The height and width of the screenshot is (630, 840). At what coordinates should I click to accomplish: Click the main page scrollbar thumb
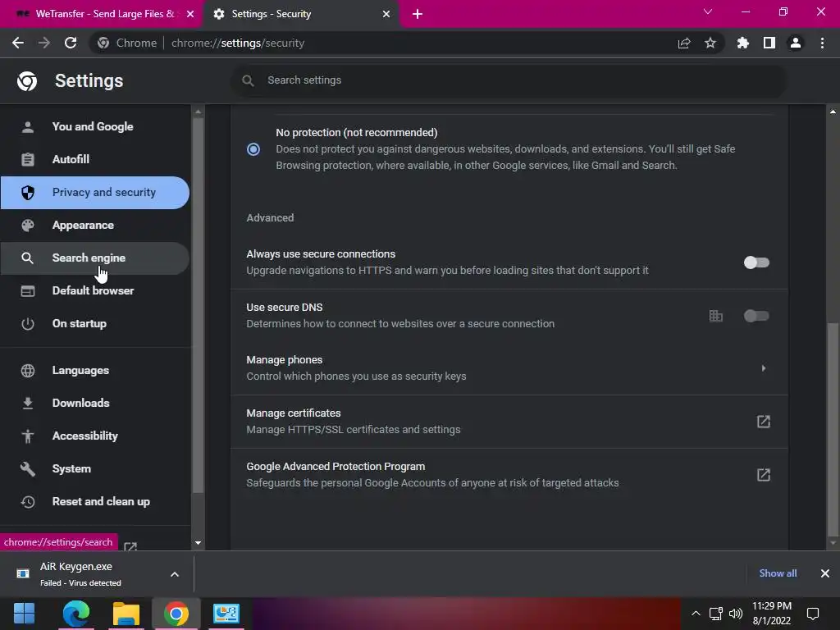point(833,428)
